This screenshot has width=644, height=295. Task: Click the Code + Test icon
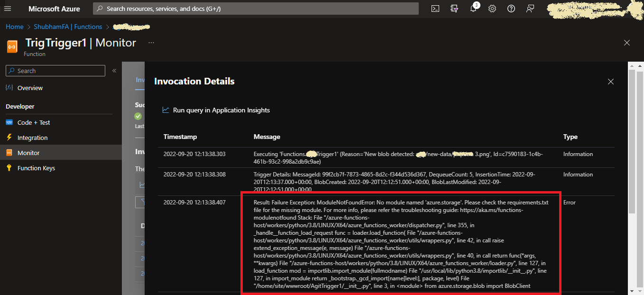tap(9, 122)
